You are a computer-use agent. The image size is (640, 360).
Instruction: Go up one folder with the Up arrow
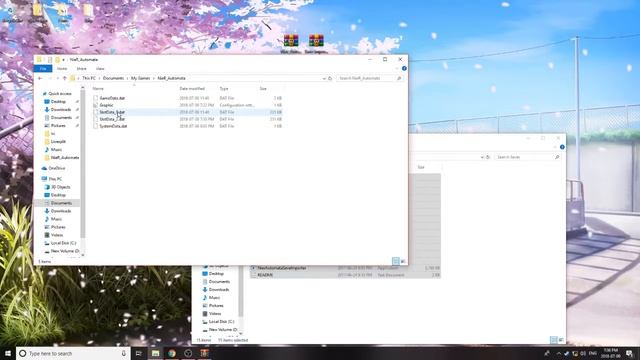64,78
